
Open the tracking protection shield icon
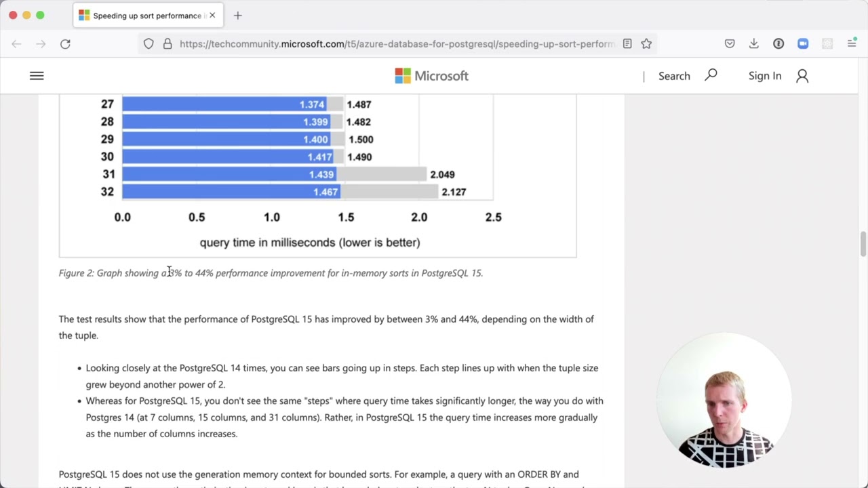pos(149,44)
